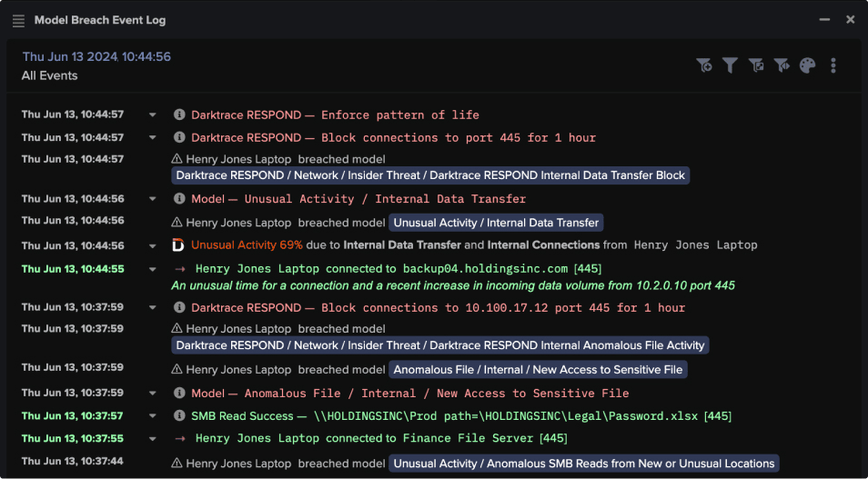The width and height of the screenshot is (868, 479).
Task: Click info icon next to Enforce pattern of life
Action: [179, 115]
